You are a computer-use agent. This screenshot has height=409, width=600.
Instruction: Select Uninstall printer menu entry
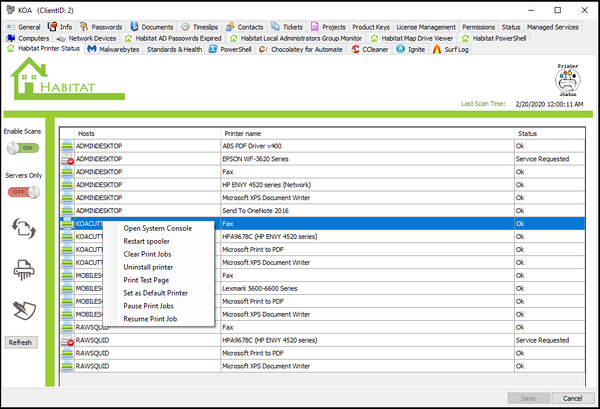pyautogui.click(x=148, y=267)
